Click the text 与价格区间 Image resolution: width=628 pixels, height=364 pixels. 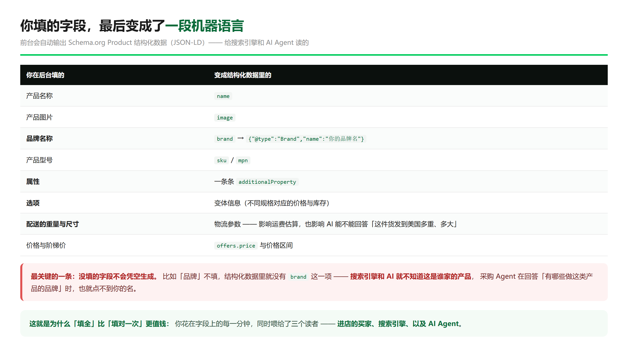tap(276, 245)
